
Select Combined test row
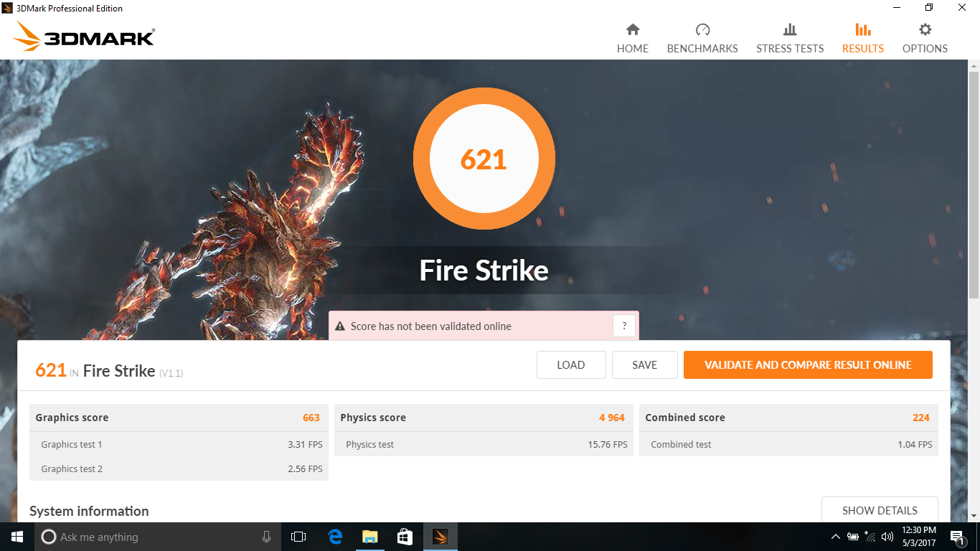click(788, 444)
